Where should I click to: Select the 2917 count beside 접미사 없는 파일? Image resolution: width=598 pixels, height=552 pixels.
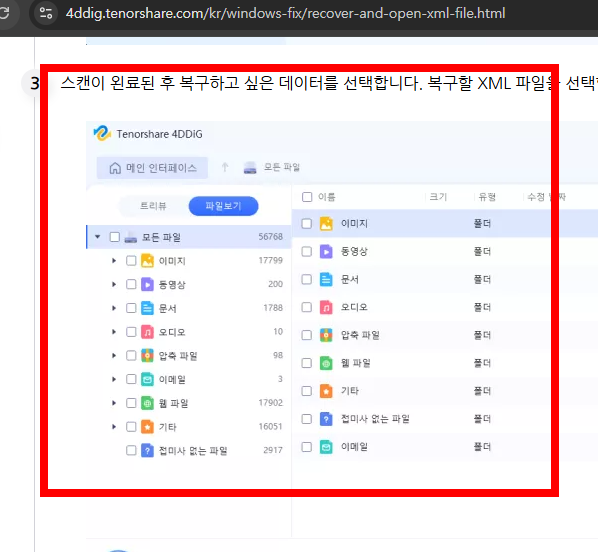pyautogui.click(x=273, y=450)
